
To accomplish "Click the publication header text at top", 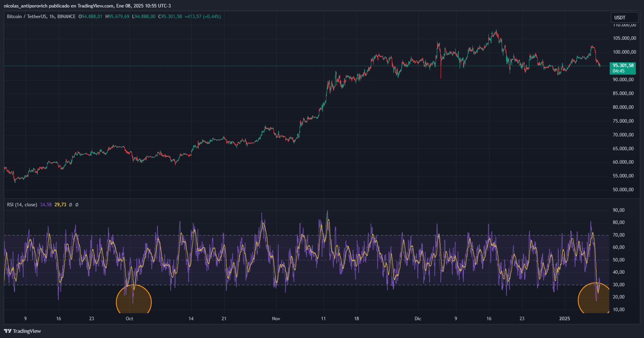I will (87, 6).
